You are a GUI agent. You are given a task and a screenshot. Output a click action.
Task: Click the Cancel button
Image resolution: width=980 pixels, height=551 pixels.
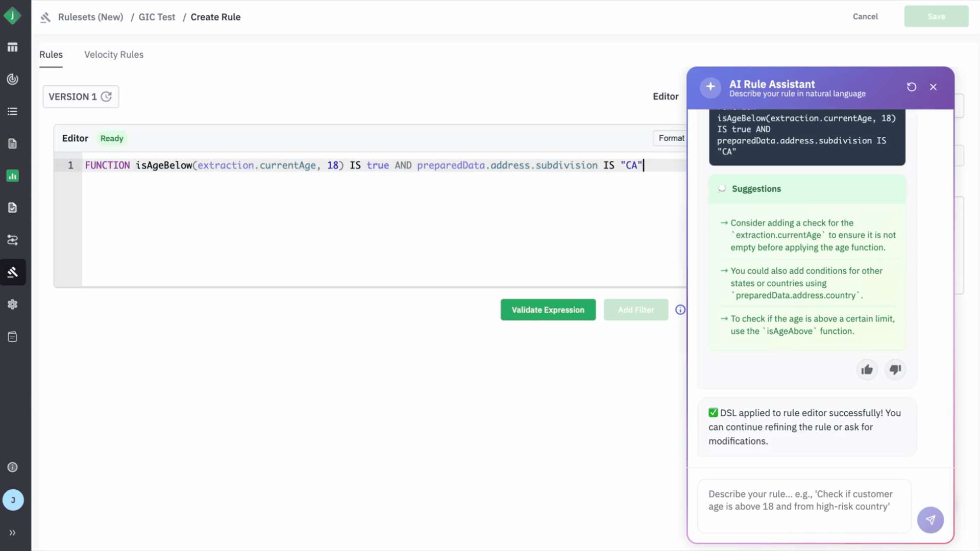[x=865, y=16]
